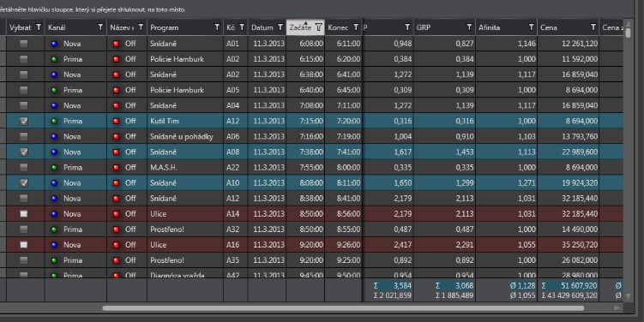This screenshot has width=644, height=322.
Task: Click the red Off icon in Kutil Tim row
Action: (x=117, y=121)
